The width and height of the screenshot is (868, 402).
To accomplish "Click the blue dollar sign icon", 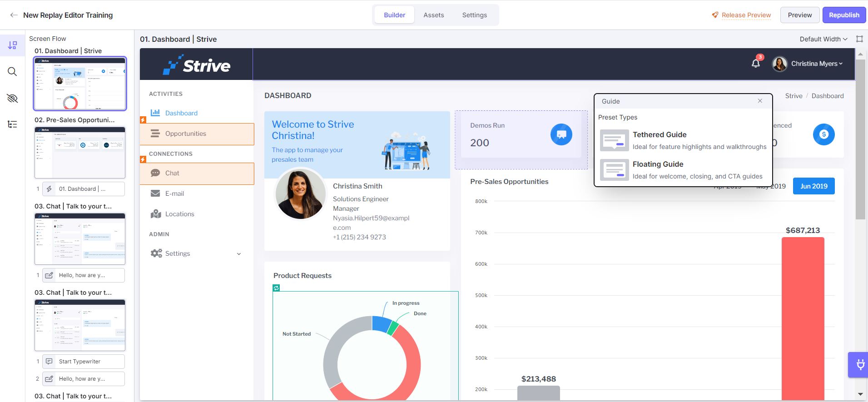I will pyautogui.click(x=824, y=134).
